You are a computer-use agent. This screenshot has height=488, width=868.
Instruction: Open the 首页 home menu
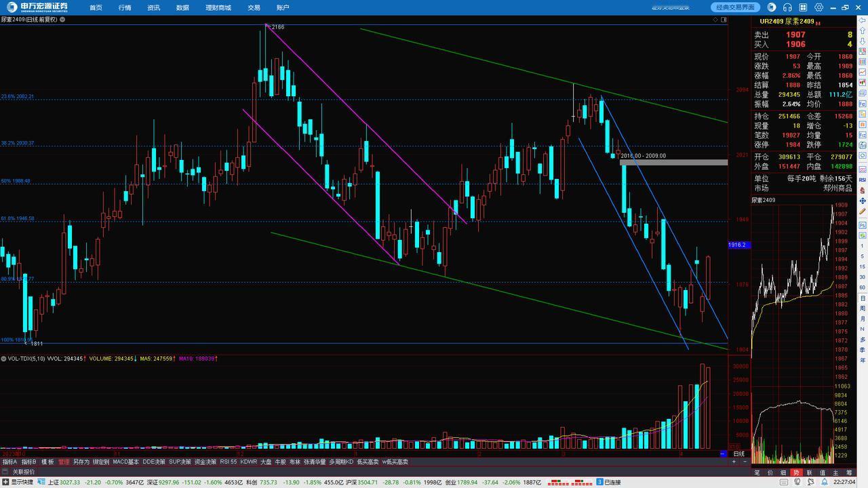coord(96,7)
